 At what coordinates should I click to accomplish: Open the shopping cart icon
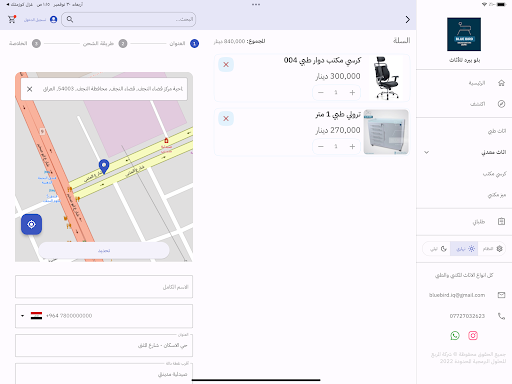(x=12, y=19)
